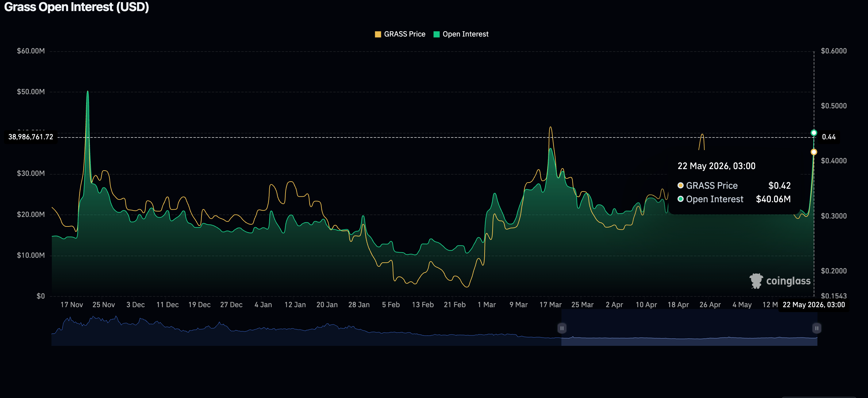Click the 27 Dec date label

pos(231,305)
